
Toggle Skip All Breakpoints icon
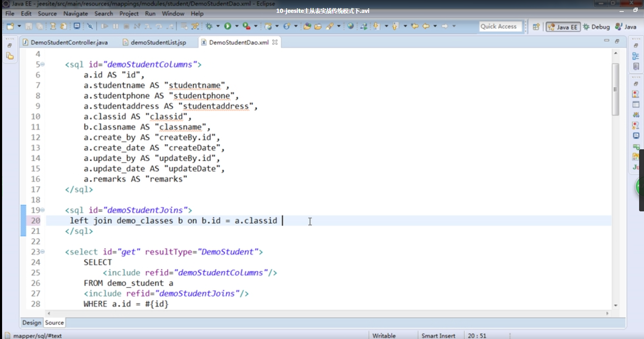tap(90, 26)
